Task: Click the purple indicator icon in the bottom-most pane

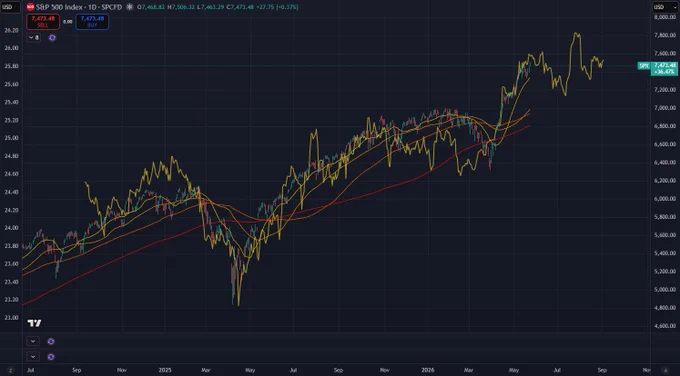Action: [x=51, y=356]
